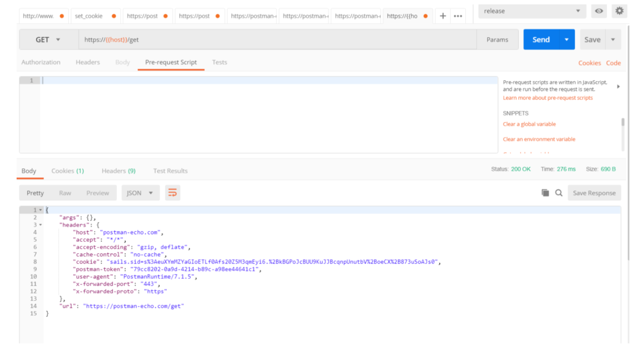
Task: Switch response view to Preview
Action: 98,193
